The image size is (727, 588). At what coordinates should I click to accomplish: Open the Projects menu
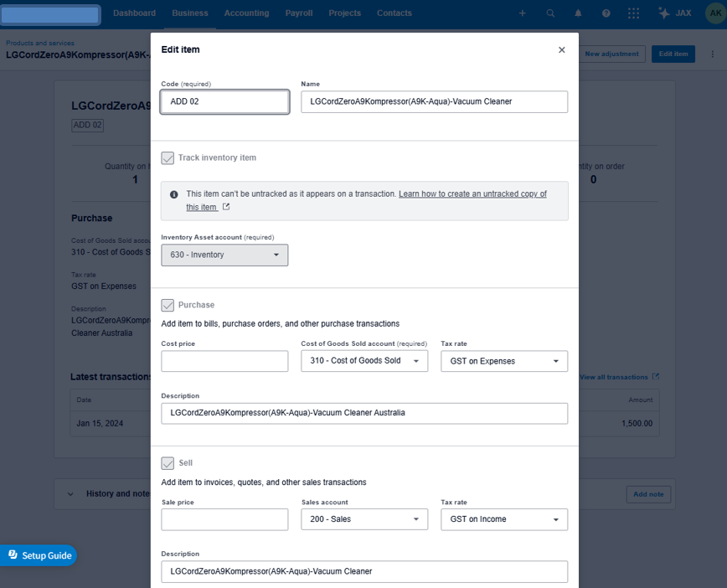pyautogui.click(x=344, y=13)
